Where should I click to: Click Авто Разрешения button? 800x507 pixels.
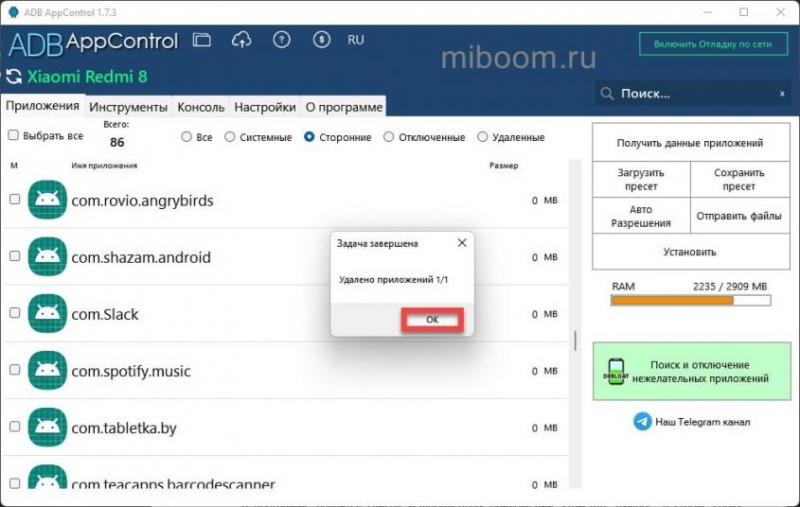point(641,216)
